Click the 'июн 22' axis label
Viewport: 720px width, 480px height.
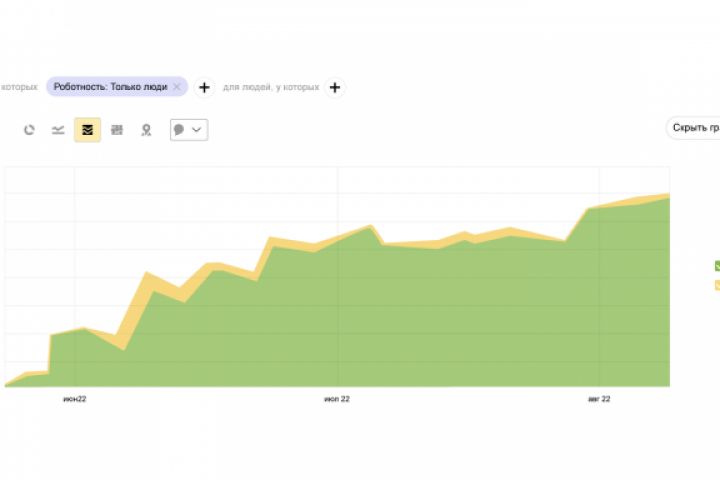(x=75, y=399)
